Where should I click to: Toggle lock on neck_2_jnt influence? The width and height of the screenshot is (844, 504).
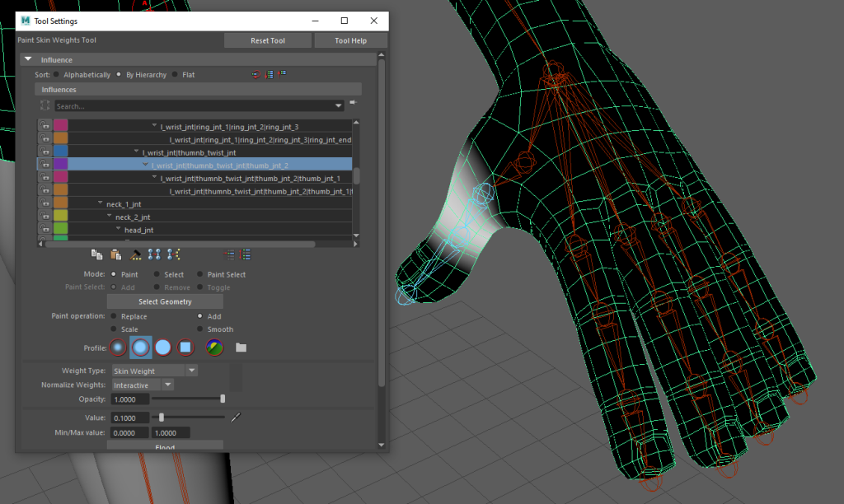[45, 216]
